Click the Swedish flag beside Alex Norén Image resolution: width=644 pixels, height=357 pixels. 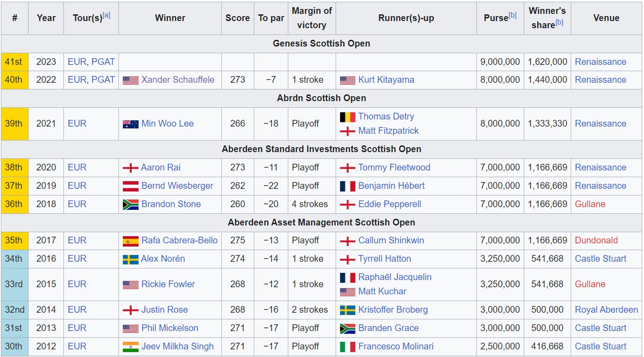[130, 259]
